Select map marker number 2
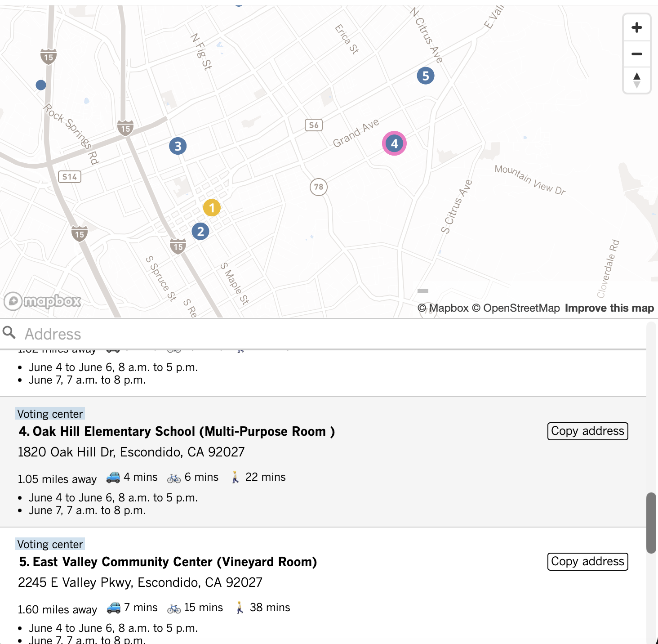This screenshot has height=644, width=658. pos(200,232)
